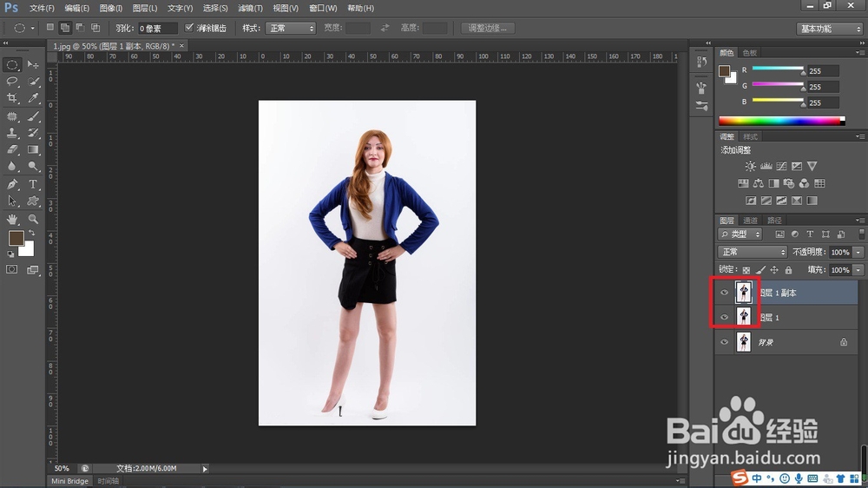Screen dimensions: 868x488
Task: Select the Blur tool
Action: pyautogui.click(x=11, y=166)
